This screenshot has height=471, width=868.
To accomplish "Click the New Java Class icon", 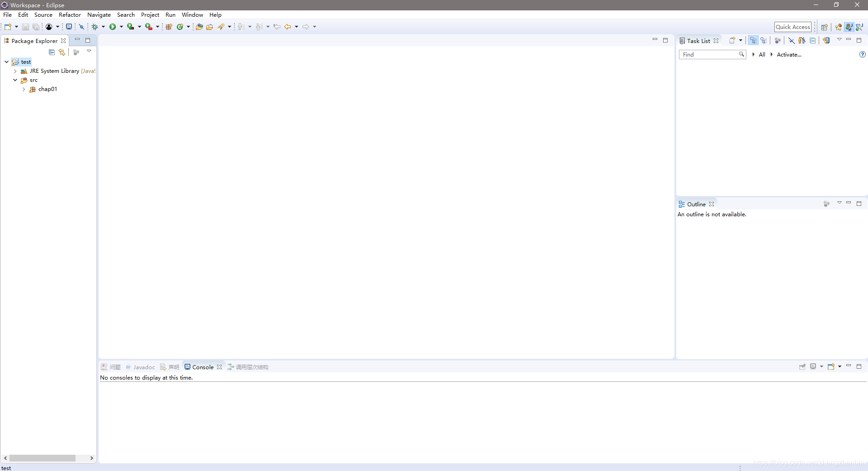I will [x=180, y=27].
